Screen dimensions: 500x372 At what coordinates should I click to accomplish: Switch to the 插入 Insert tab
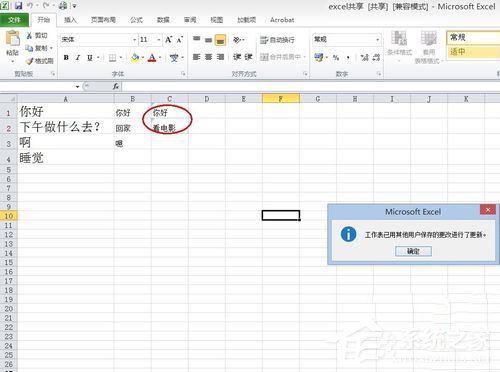click(x=70, y=20)
